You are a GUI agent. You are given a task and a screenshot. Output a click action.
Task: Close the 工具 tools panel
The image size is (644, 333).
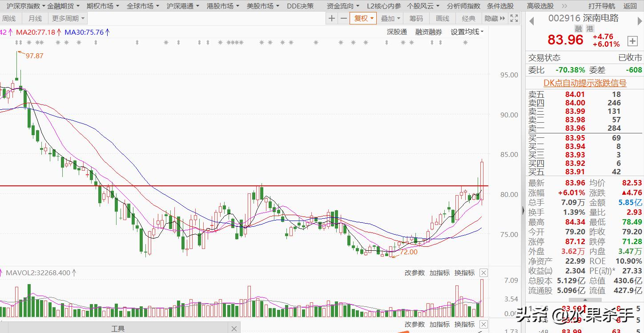234,329
